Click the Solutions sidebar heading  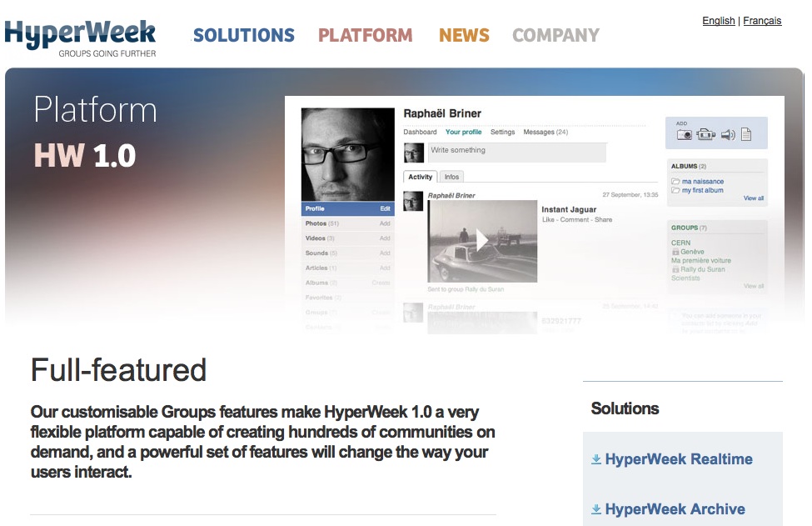coord(625,408)
